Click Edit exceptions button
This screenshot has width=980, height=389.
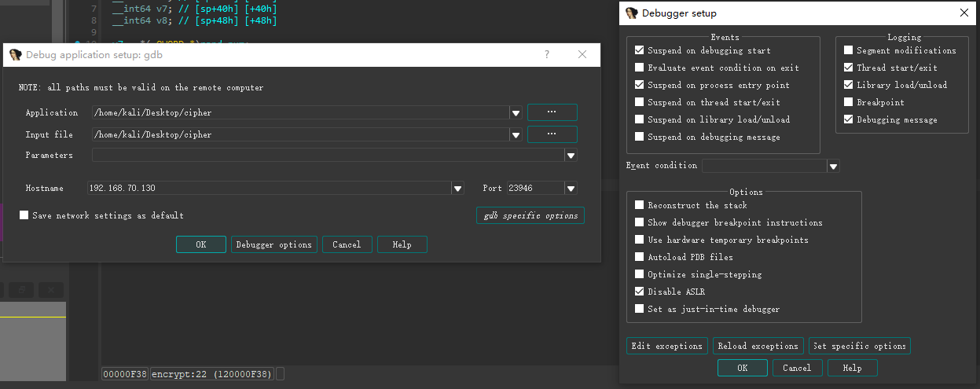click(667, 346)
